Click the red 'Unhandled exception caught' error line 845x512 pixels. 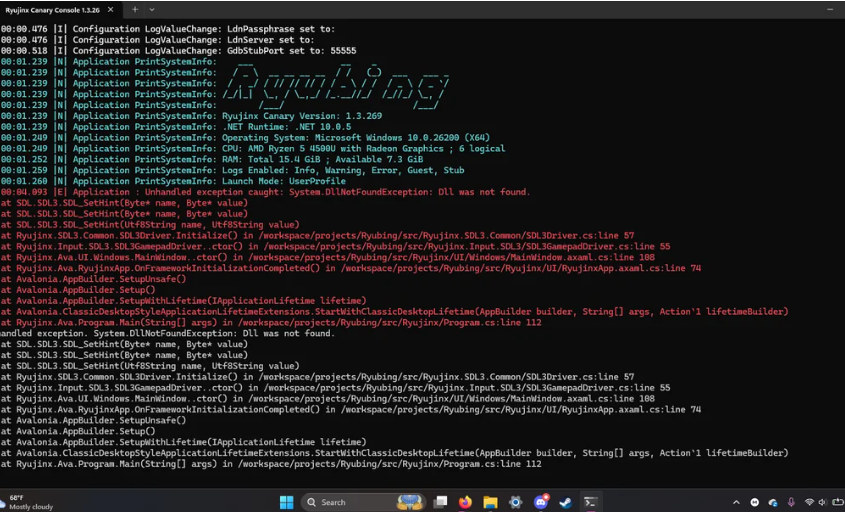tap(266, 192)
